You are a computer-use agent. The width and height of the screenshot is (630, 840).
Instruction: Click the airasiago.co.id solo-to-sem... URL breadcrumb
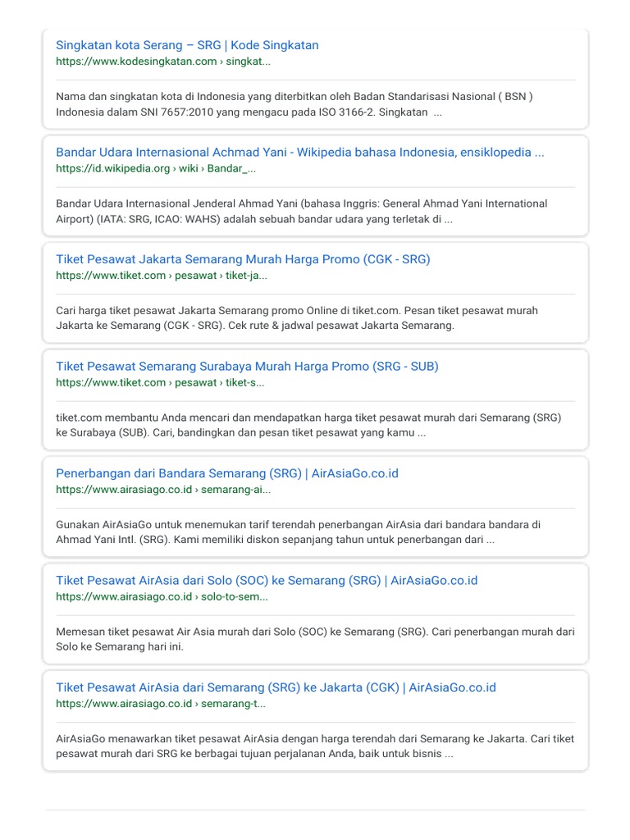pos(162,596)
